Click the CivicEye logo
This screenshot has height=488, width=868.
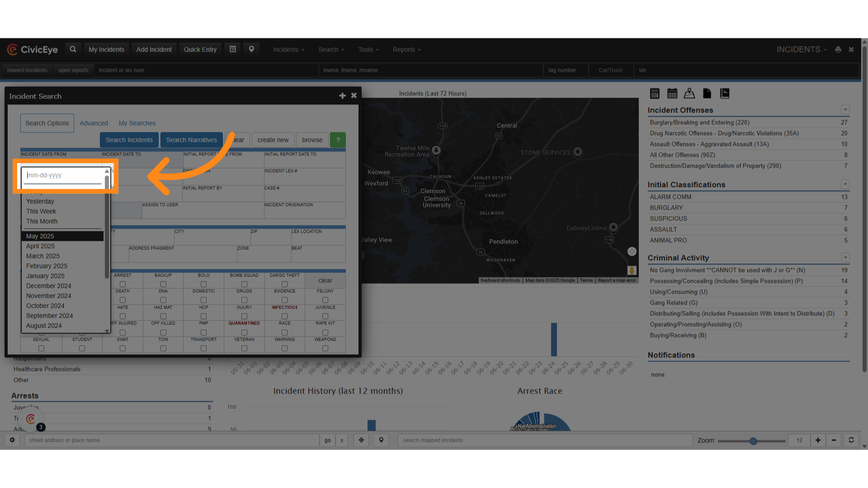33,50
